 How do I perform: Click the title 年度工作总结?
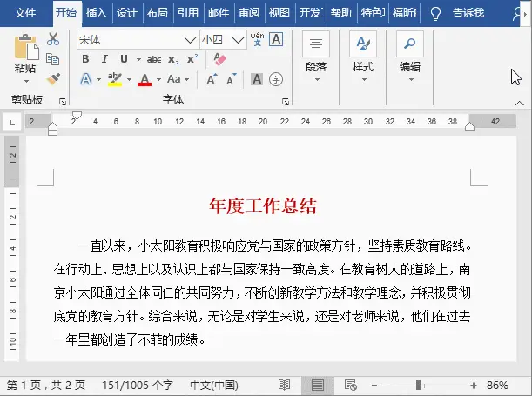coord(263,205)
